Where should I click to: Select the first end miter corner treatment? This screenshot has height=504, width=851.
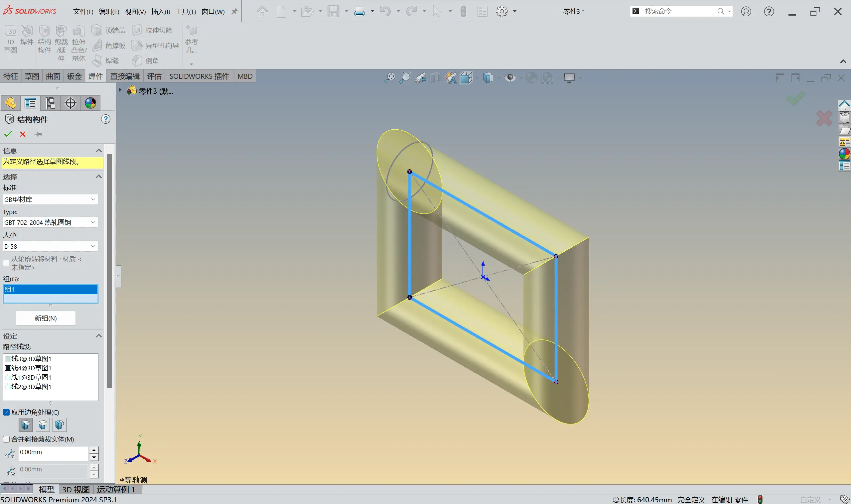[26, 425]
